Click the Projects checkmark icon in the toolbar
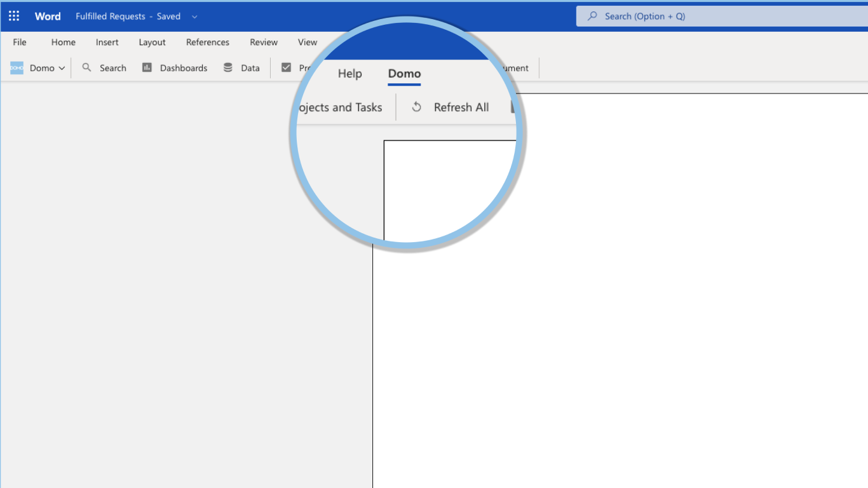The height and width of the screenshot is (488, 868). coord(287,67)
